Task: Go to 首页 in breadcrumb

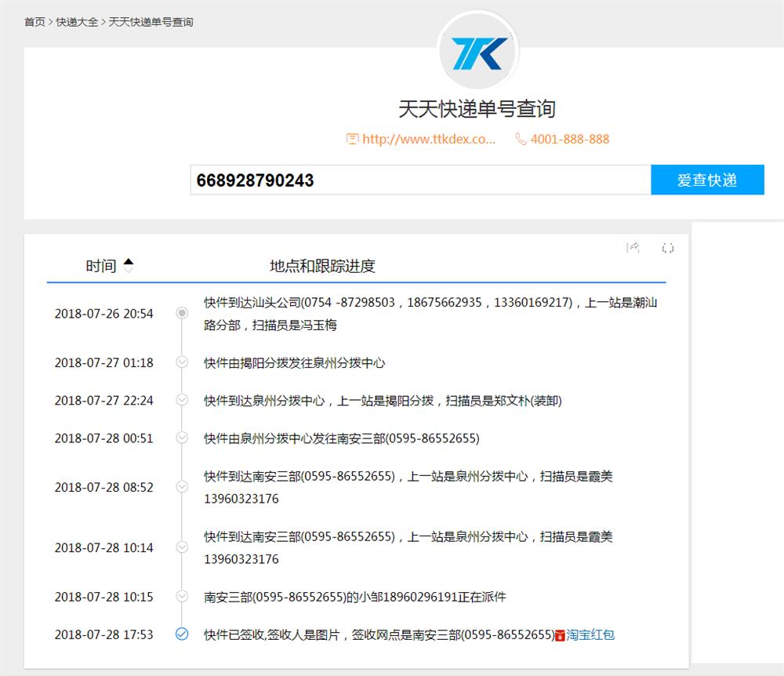Action: (x=34, y=22)
